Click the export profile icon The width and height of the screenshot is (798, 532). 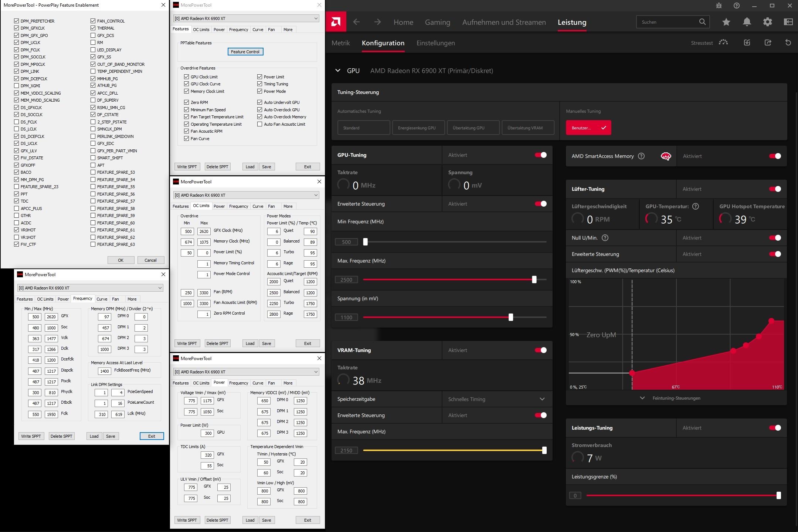point(768,43)
